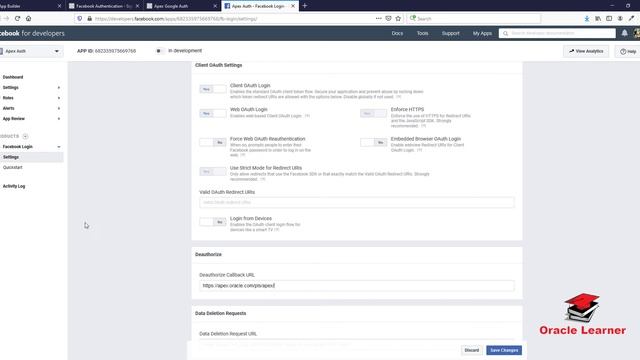View site security padlock info
The height and width of the screenshot is (360, 640).
click(89, 19)
